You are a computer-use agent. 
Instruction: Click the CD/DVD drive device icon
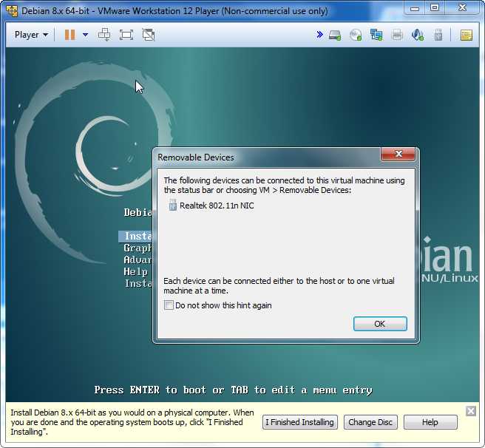click(x=356, y=35)
